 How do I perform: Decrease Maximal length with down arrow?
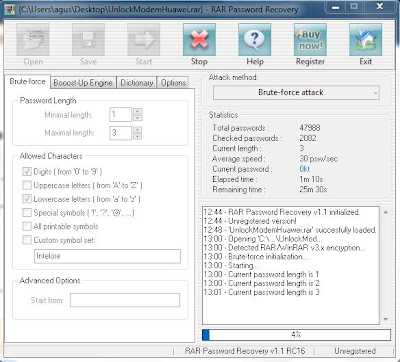coord(137,136)
